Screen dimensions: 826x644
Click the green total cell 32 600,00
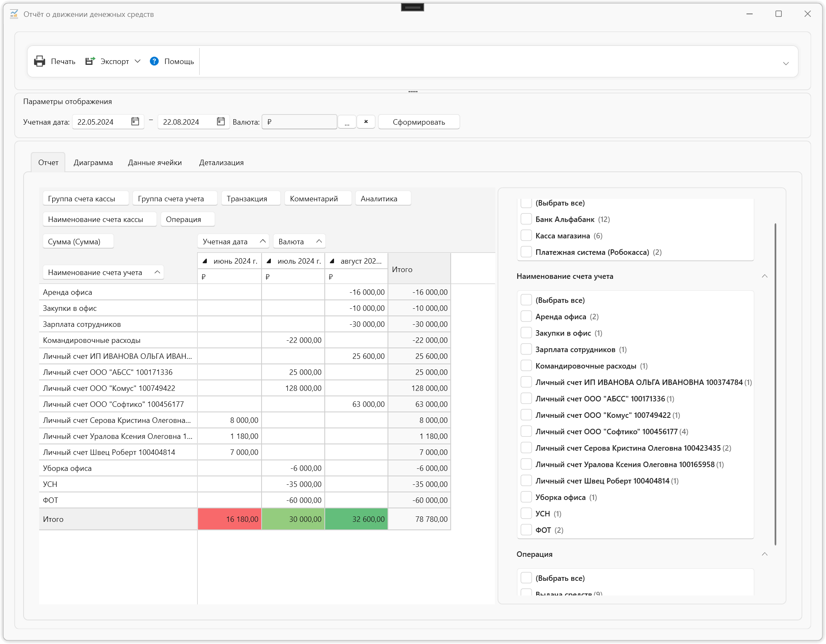click(x=356, y=519)
